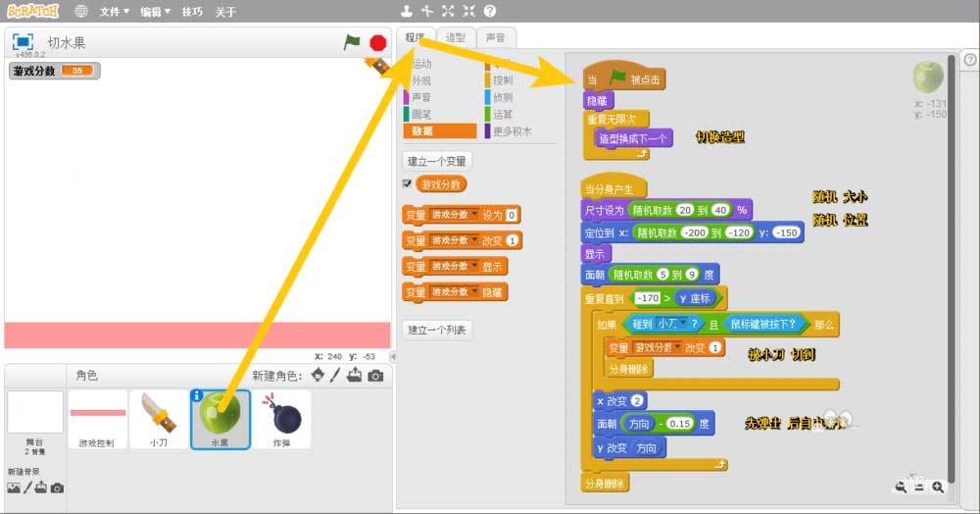Click 当绿旗被点击 hat block
The width and height of the screenshot is (980, 514).
pos(623,77)
